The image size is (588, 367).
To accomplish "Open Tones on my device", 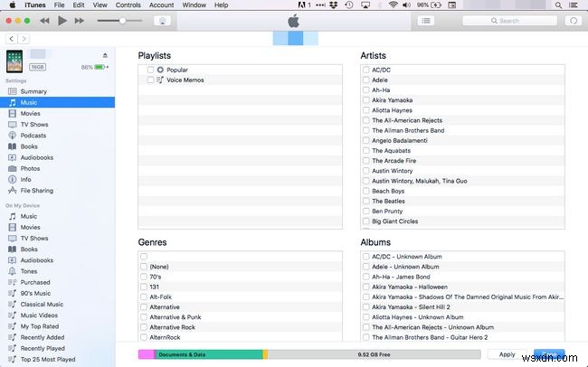I will click(29, 271).
